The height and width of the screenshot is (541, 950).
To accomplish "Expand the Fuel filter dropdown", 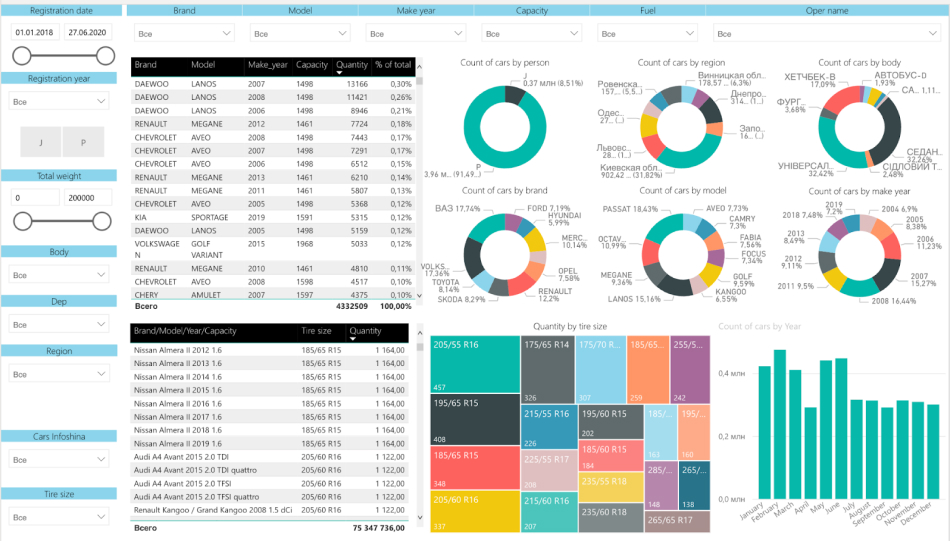I will [x=647, y=34].
